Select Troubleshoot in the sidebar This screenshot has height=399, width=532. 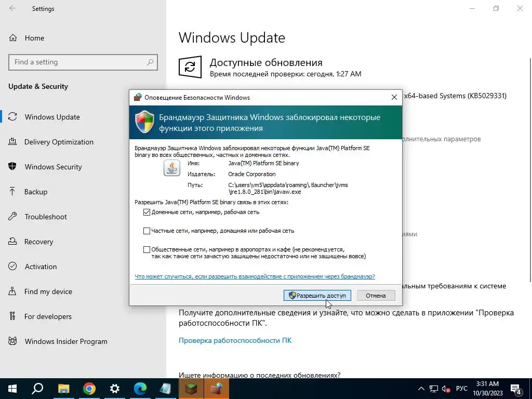[x=46, y=217]
